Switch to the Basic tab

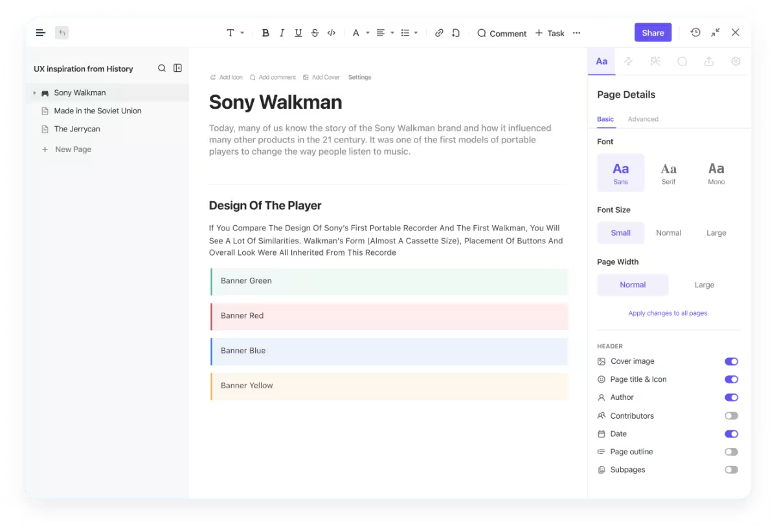(605, 119)
